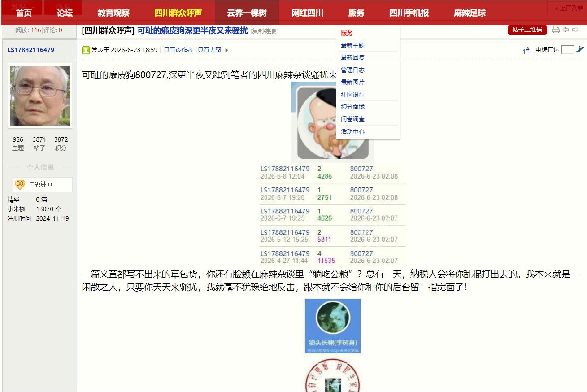Viewport: 587px width, 392px height.
Task: Expand the triangle arrow after 只看大图
Action: pos(226,50)
